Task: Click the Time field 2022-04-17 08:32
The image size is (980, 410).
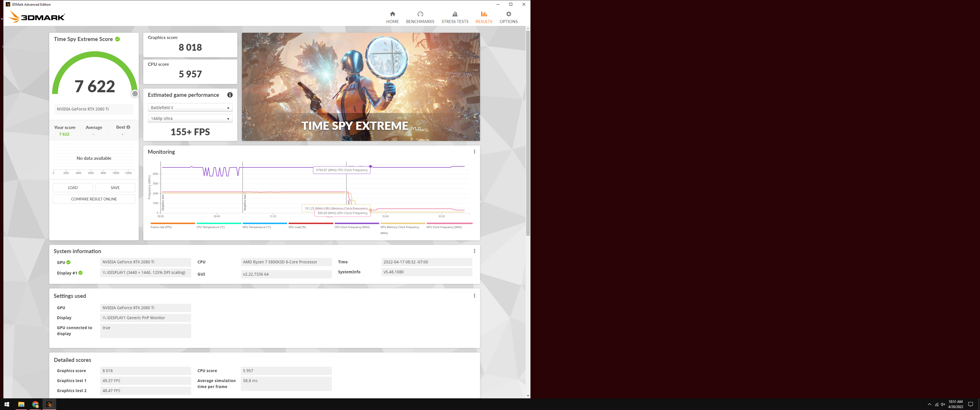Action: click(426, 262)
